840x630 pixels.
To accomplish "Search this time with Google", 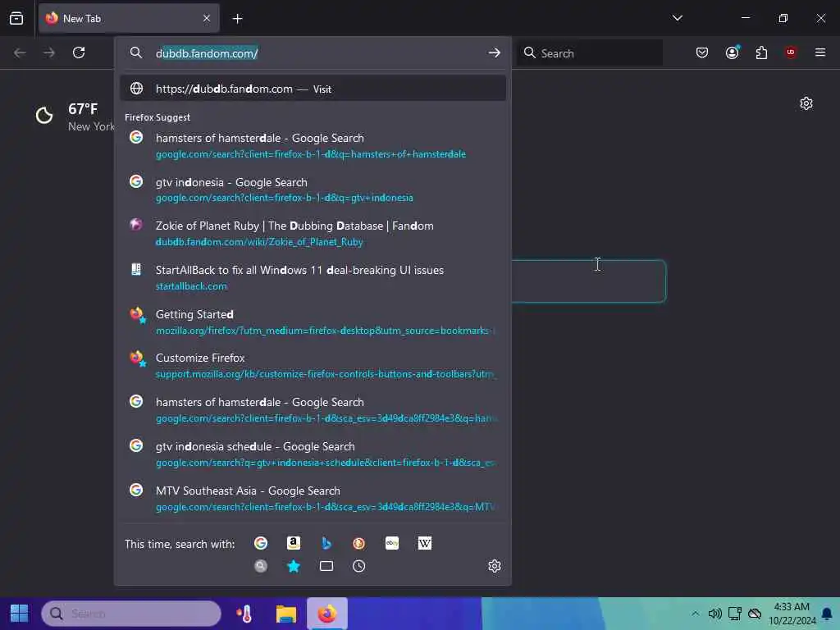I will (x=261, y=543).
